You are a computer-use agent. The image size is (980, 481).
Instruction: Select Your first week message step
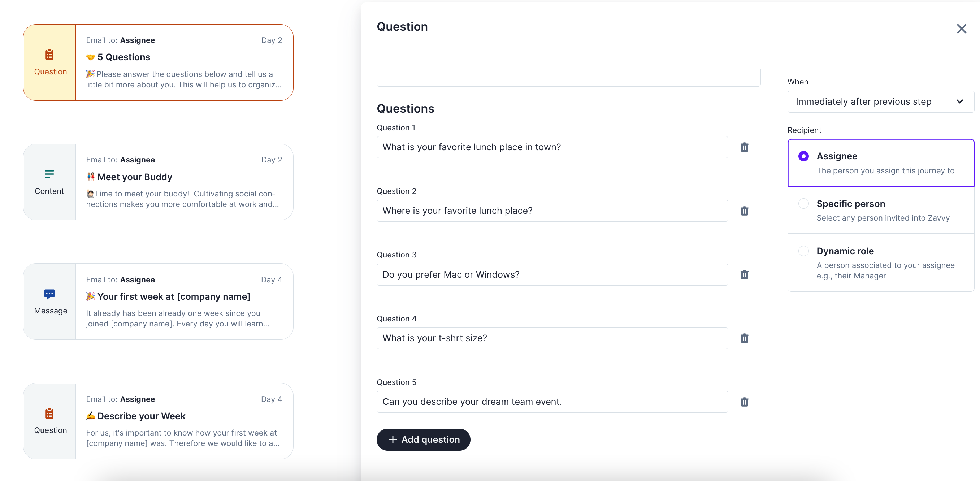(184, 302)
